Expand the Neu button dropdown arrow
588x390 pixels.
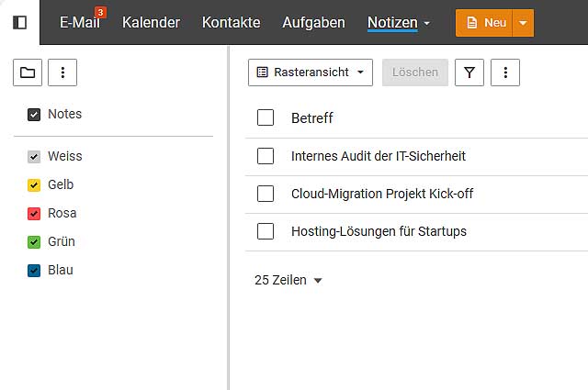click(x=523, y=23)
